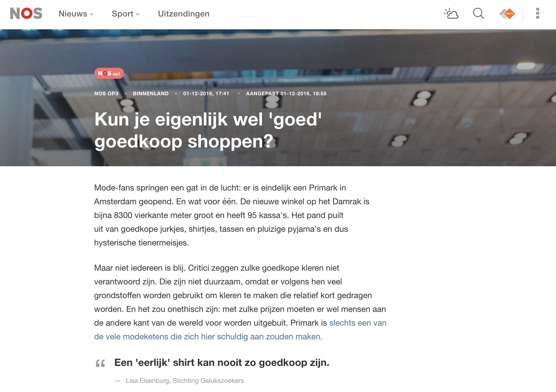Viewport: 556px width, 392px height.
Task: Open the BINNENLAND category link
Action: coord(151,93)
